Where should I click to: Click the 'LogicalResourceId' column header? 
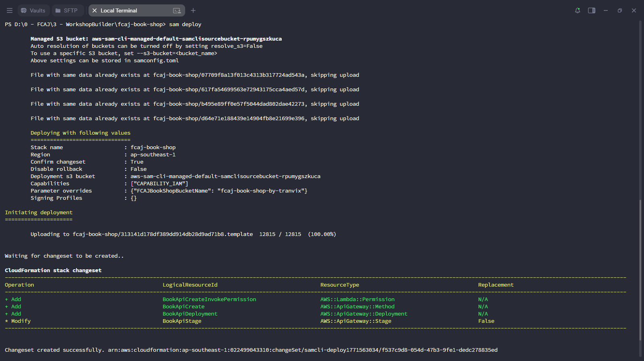click(190, 285)
